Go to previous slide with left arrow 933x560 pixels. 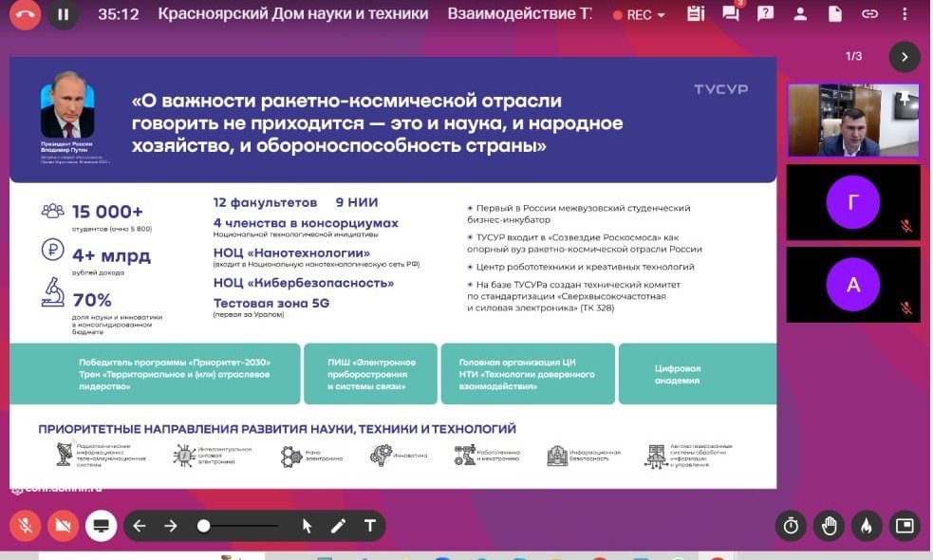140,526
